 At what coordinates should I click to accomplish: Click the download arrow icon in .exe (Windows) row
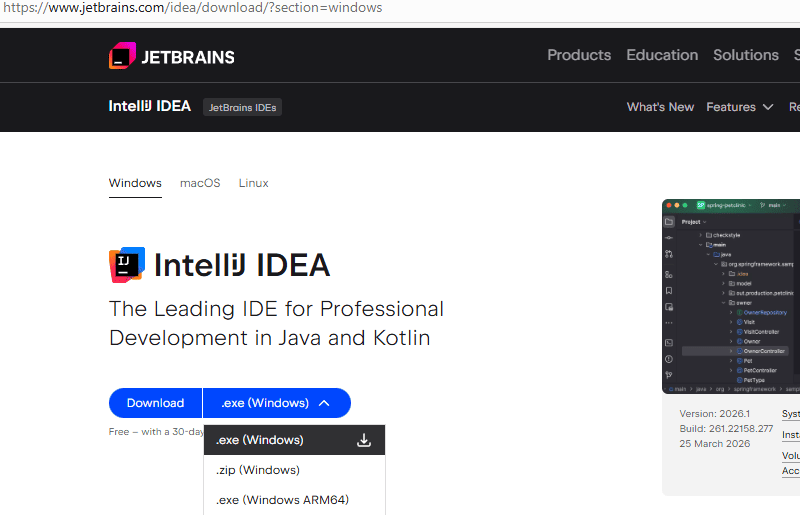(364, 440)
